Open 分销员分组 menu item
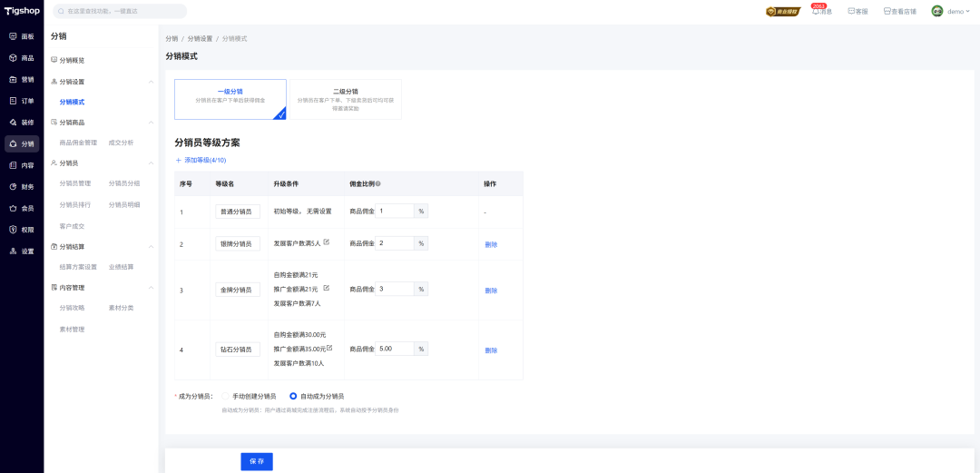Screen dimensions: 980x473 (x=123, y=183)
